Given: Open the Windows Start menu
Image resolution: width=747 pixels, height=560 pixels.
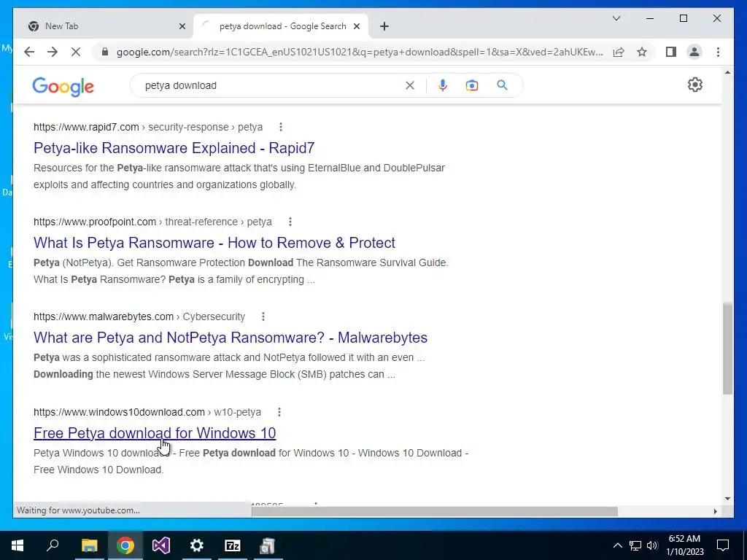Looking at the screenshot, I should (x=18, y=545).
